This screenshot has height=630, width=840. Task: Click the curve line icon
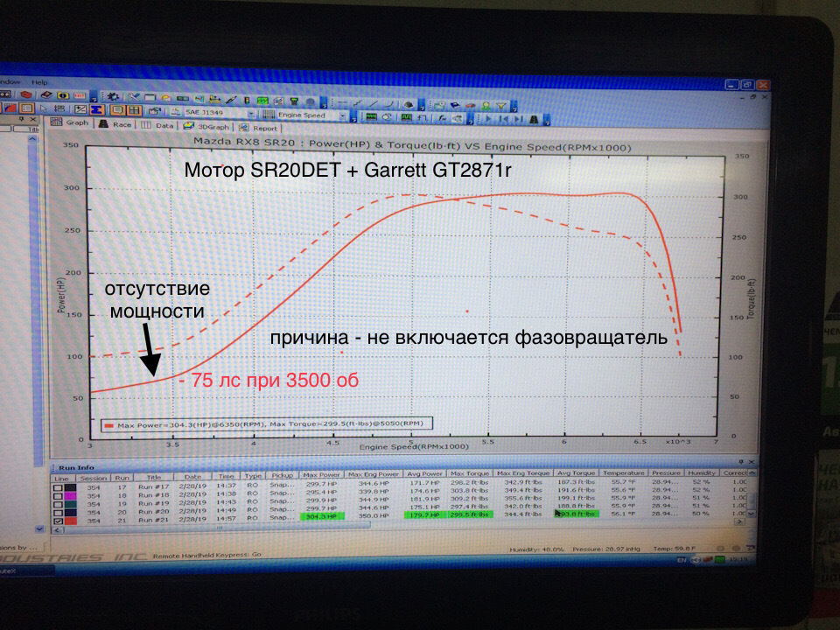pyautogui.click(x=390, y=104)
